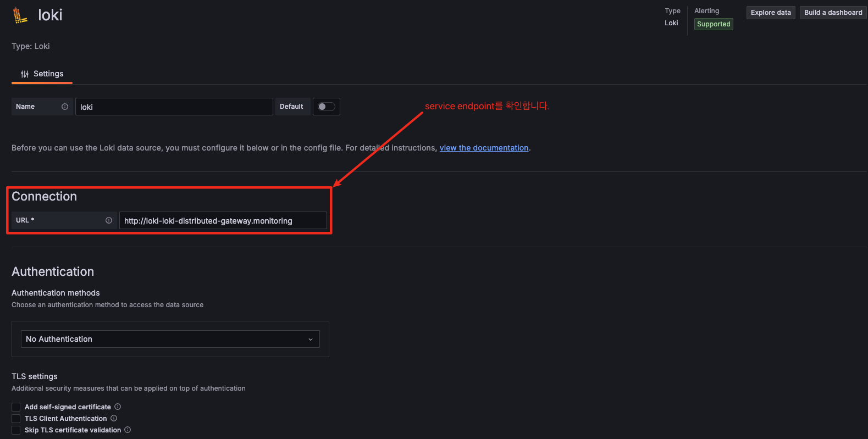Toggle the Default data source switch

point(327,107)
